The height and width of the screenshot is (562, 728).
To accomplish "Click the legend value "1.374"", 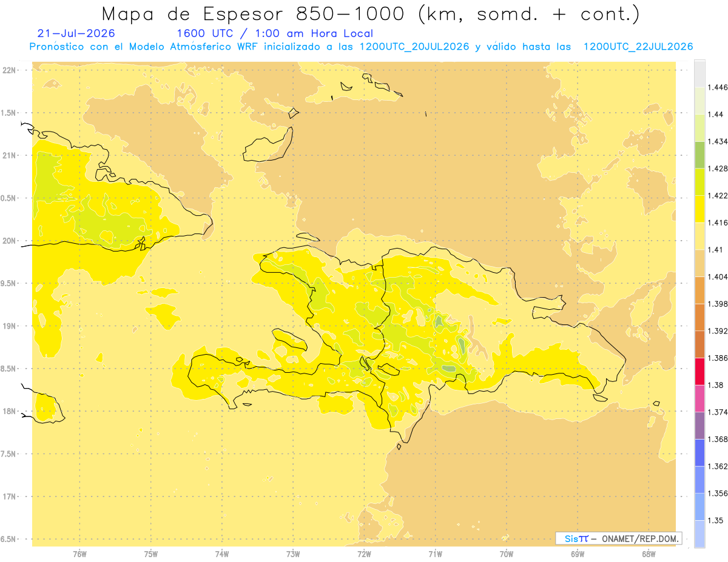I will tap(718, 412).
